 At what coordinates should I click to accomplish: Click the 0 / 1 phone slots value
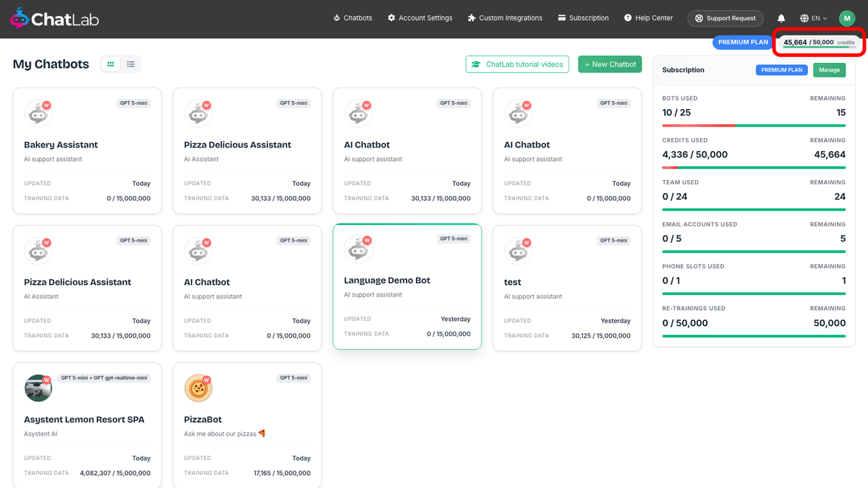tap(671, 281)
